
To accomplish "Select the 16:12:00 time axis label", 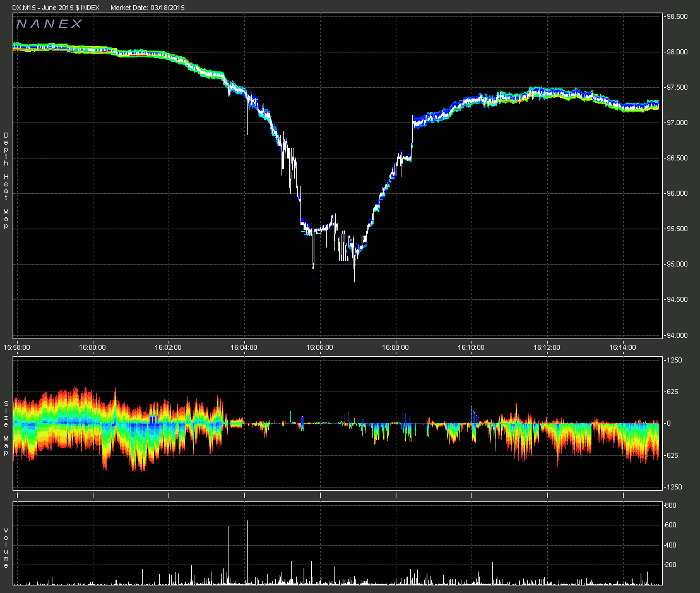I will pyautogui.click(x=547, y=347).
